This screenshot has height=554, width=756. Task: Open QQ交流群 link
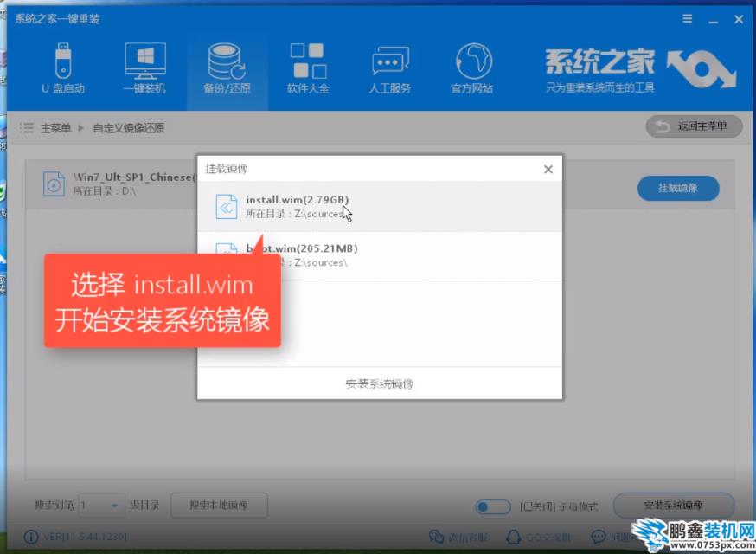click(539, 537)
